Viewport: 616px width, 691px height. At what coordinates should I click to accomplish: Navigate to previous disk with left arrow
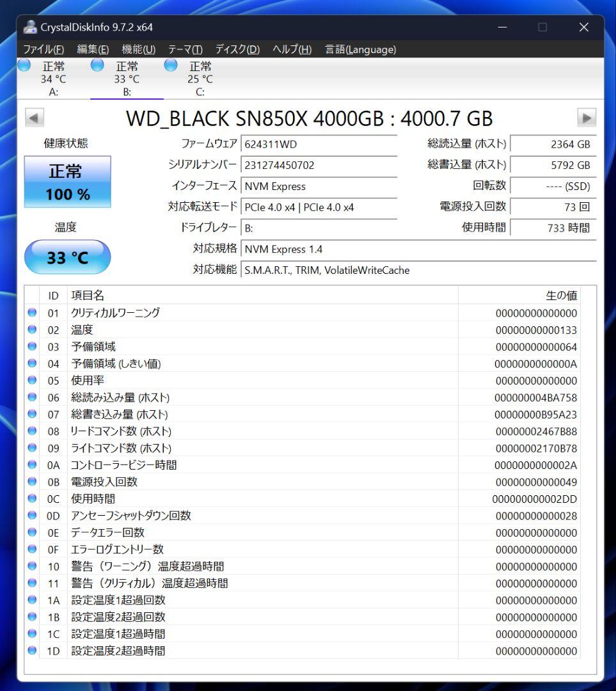coord(34,118)
